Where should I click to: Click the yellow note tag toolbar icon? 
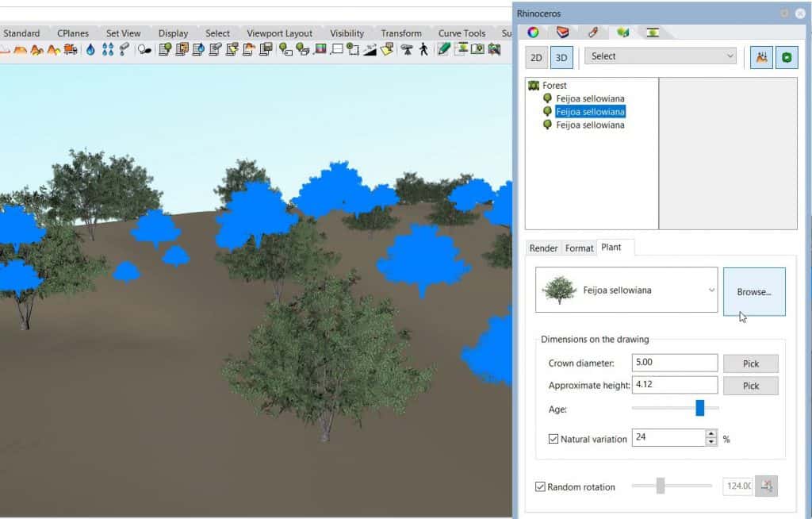tap(386, 49)
